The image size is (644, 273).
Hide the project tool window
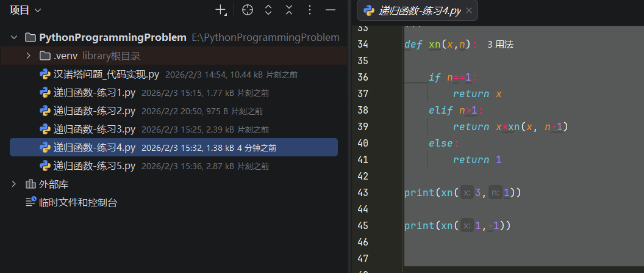pos(331,10)
